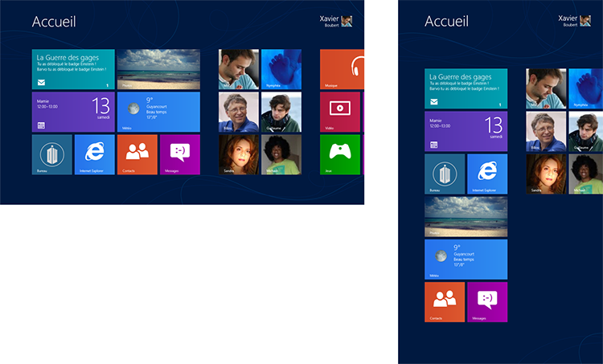Open Bureau tile on portrait Start screen

pos(445,174)
